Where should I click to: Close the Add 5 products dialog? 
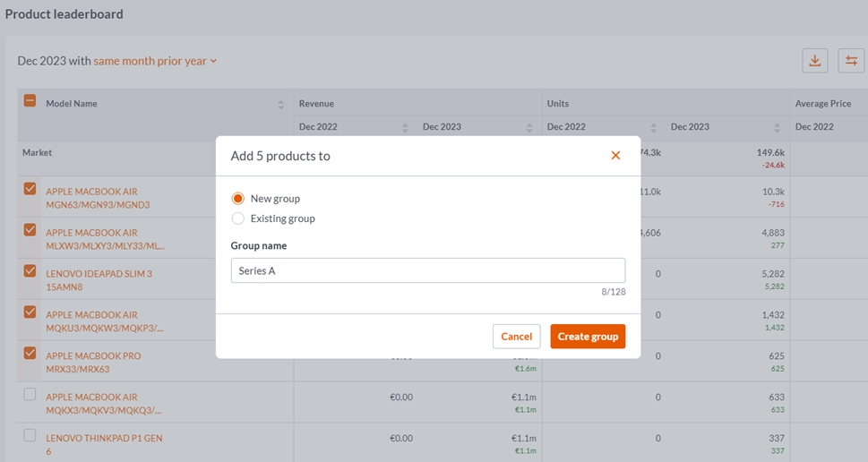click(x=615, y=156)
